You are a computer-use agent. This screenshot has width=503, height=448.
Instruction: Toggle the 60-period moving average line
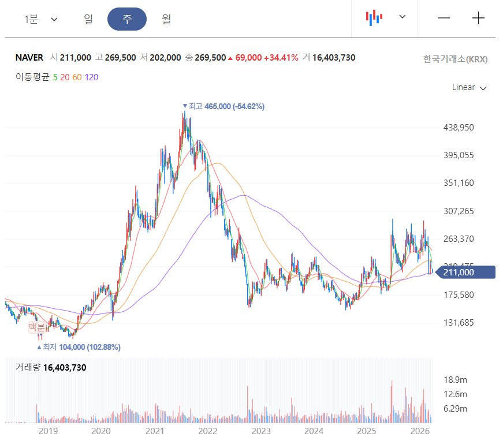click(x=77, y=77)
